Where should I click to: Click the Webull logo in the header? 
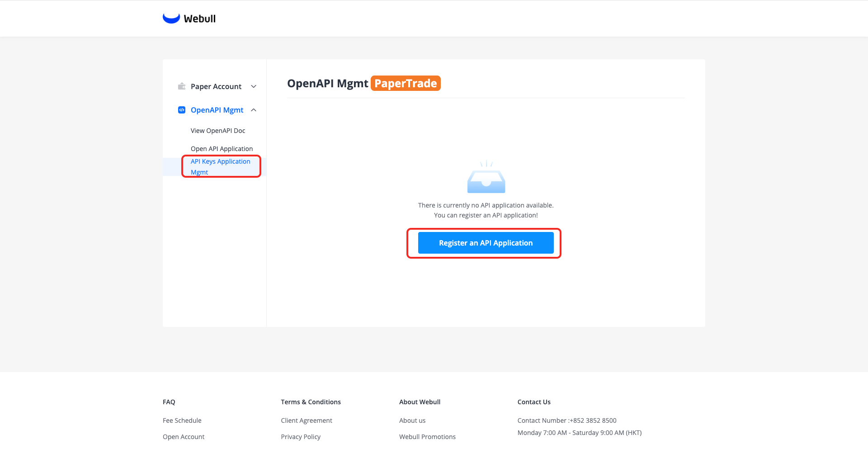coord(189,19)
